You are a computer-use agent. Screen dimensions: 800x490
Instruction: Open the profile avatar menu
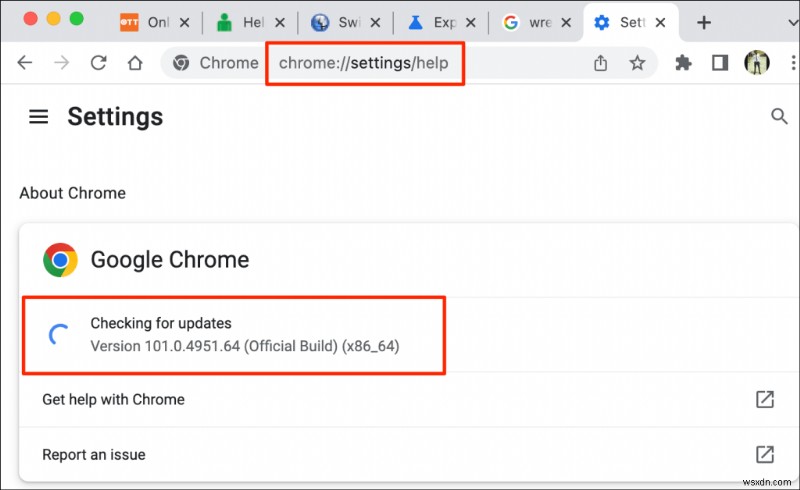[757, 63]
